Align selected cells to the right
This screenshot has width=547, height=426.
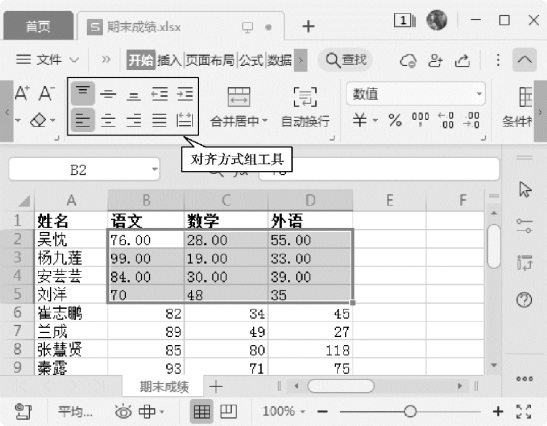tap(134, 121)
